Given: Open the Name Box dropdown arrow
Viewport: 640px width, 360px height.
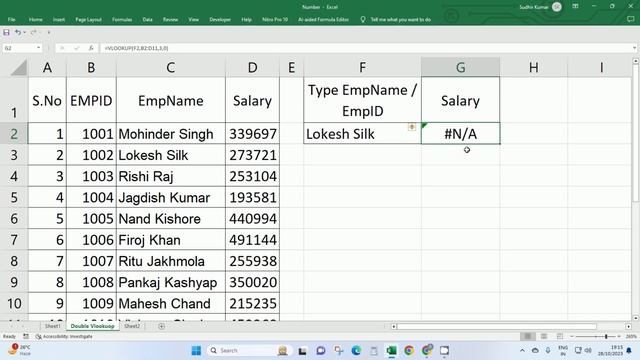Looking at the screenshot, I should pos(38,48).
